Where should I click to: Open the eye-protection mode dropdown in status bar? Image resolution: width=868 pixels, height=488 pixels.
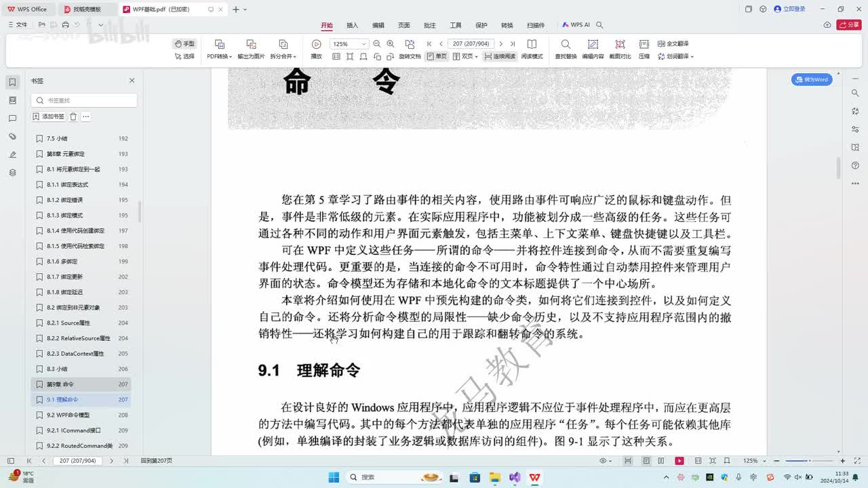click(x=605, y=461)
